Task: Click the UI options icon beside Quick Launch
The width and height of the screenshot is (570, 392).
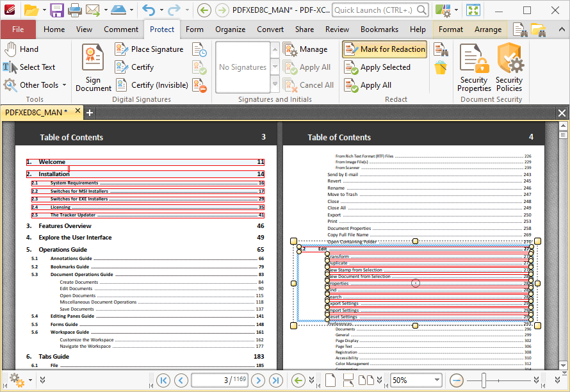Action: [x=443, y=10]
